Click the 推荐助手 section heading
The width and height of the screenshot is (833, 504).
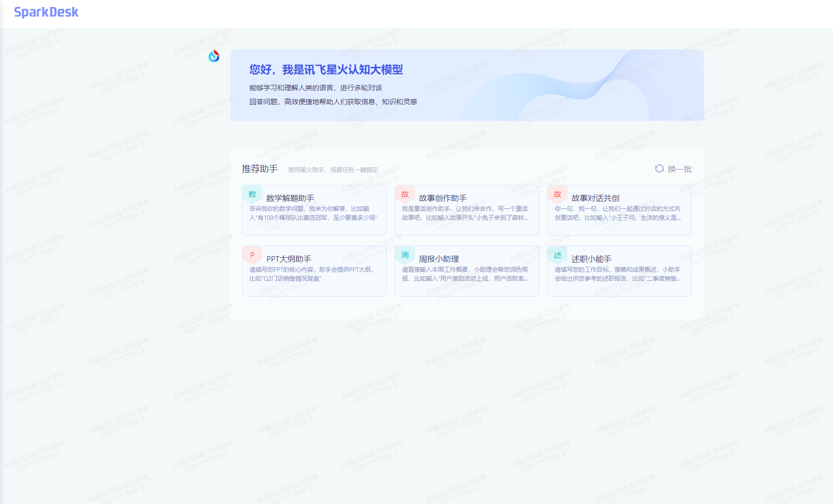click(259, 169)
